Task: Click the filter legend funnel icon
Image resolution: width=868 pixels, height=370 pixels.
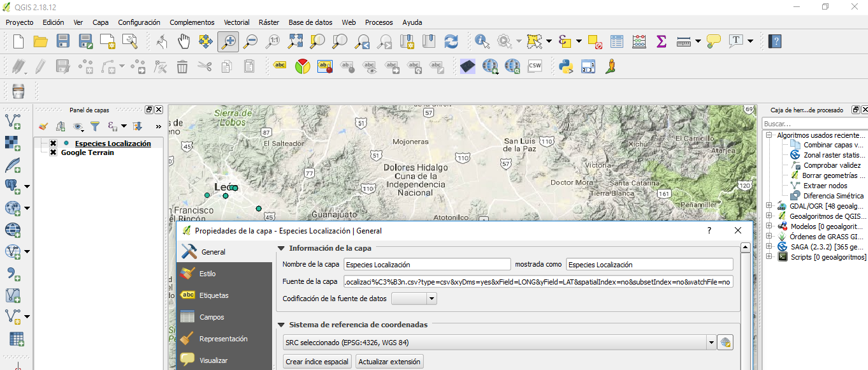Action: 95,126
